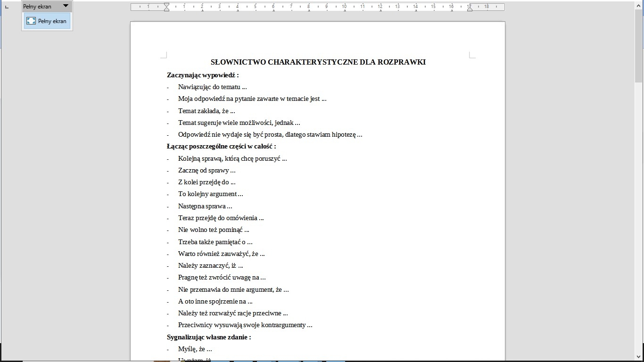The width and height of the screenshot is (644, 362).
Task: Click the ruler at the 10 cm mark
Action: pos(345,7)
